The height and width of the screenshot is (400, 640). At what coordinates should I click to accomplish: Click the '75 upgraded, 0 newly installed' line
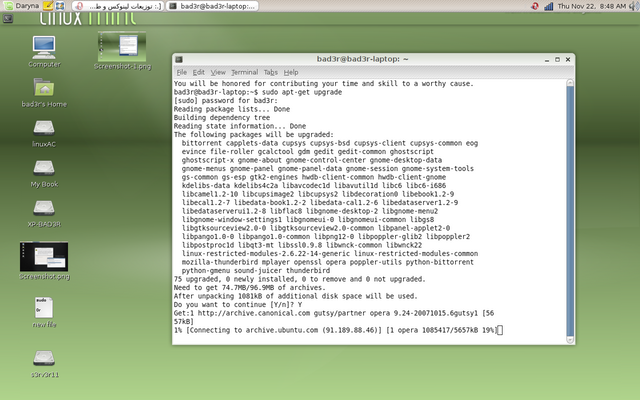click(300, 279)
